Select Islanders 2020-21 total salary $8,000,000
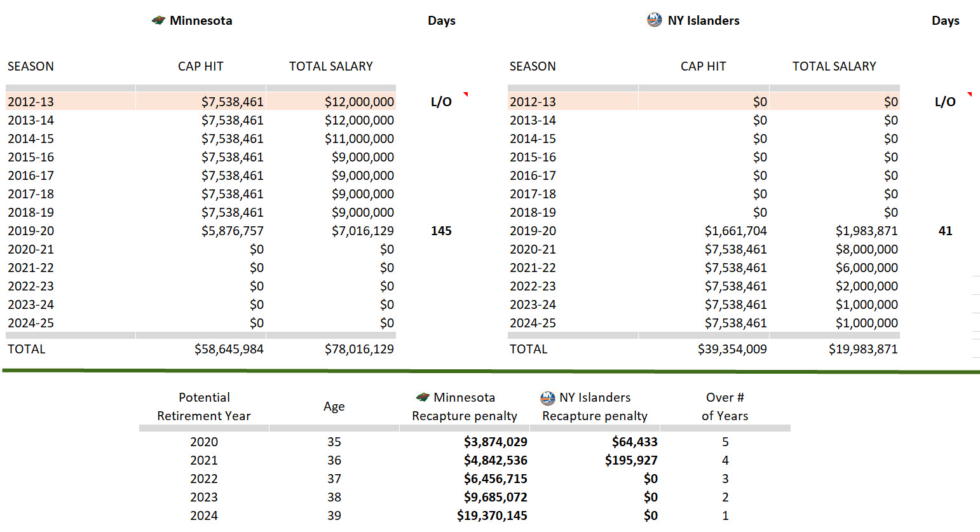The height and width of the screenshot is (532, 980). coord(867,249)
